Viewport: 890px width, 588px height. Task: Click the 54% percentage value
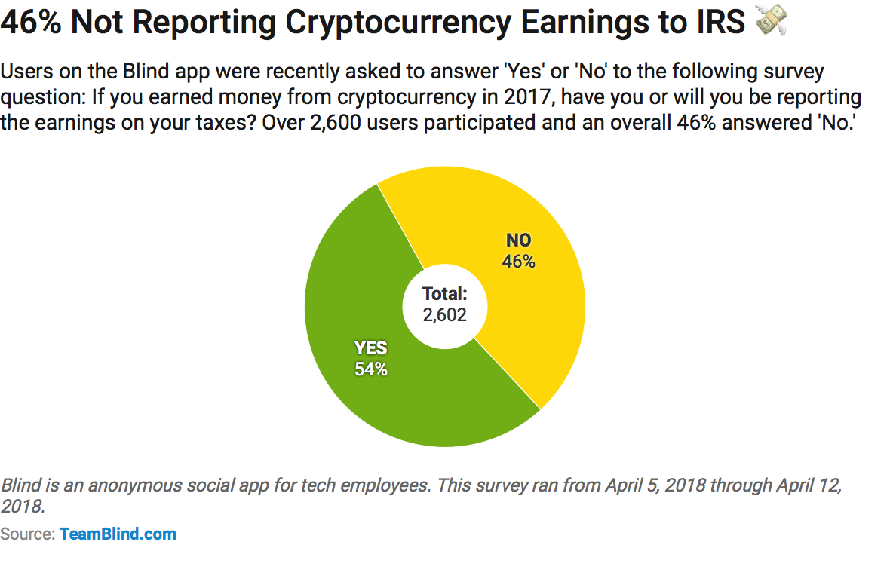coord(370,369)
